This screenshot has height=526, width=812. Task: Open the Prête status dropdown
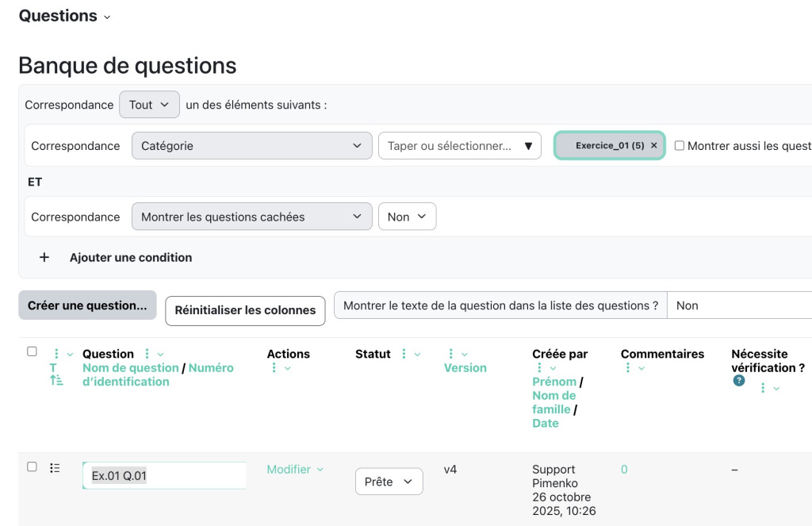pyautogui.click(x=389, y=481)
